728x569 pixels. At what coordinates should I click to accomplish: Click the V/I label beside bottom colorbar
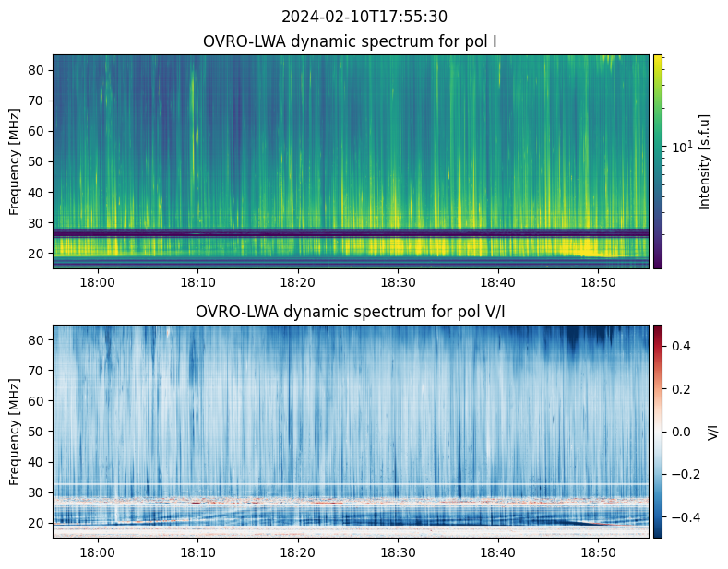[x=711, y=431]
